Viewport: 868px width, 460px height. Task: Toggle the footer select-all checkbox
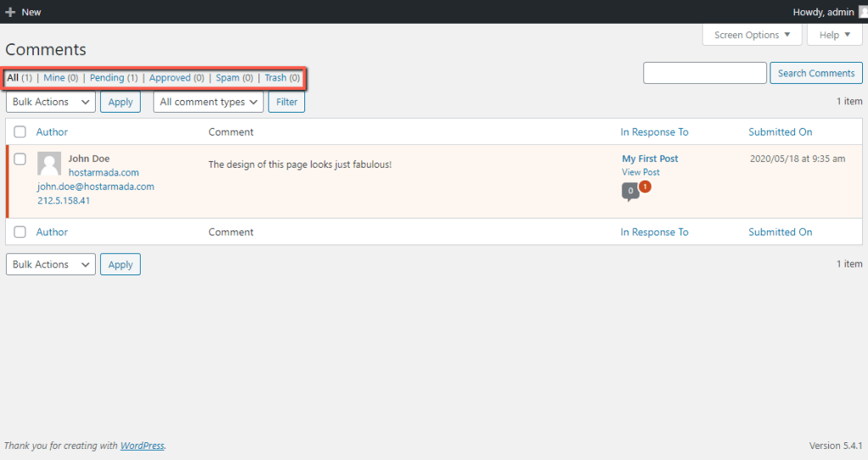click(x=20, y=232)
